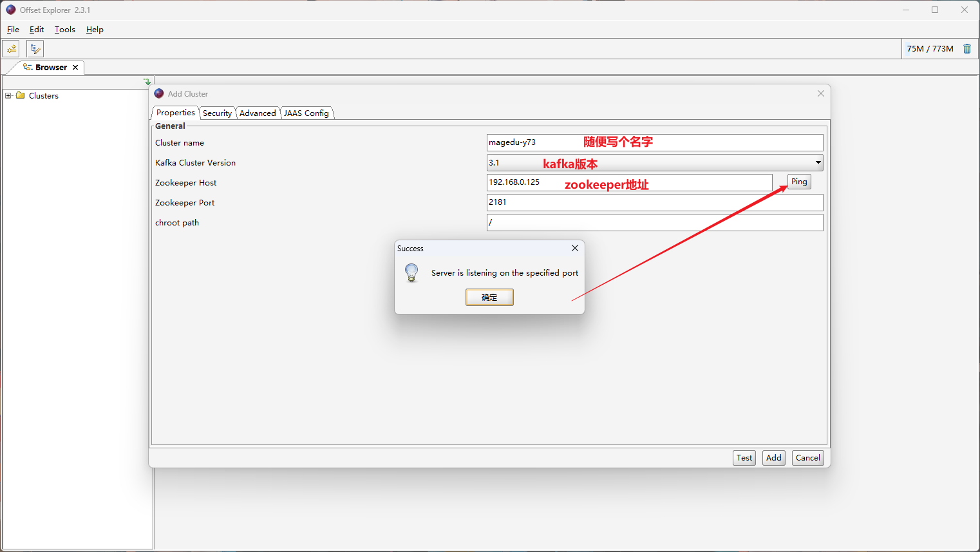
Task: Click the trash garbage collection icon
Action: 966,49
